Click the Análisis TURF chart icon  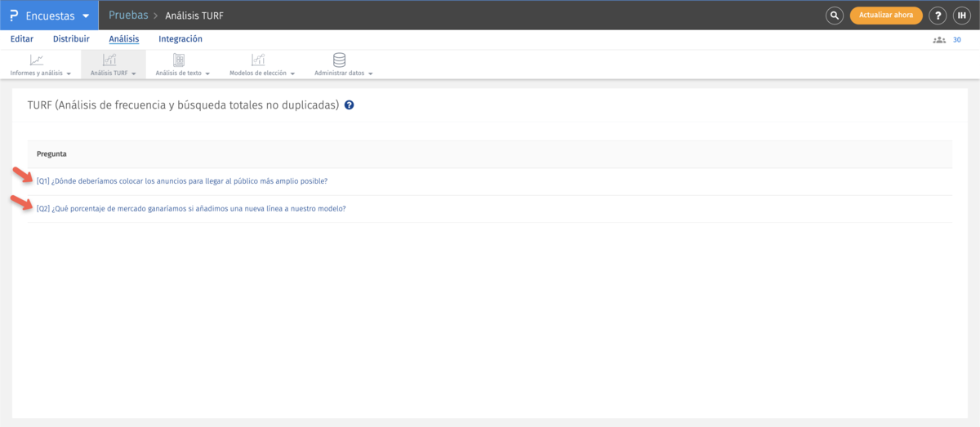[109, 60]
